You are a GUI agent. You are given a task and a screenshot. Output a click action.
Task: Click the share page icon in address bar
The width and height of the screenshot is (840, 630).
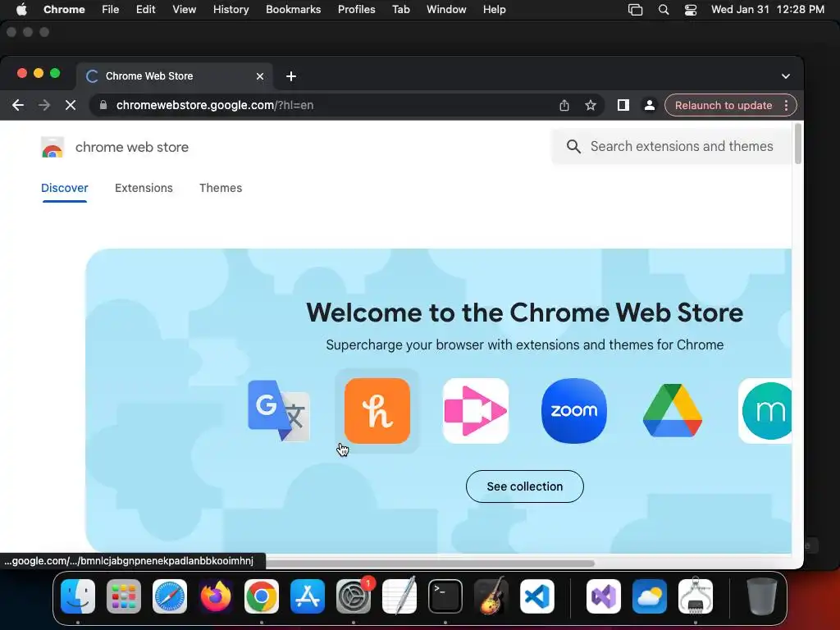pos(564,105)
